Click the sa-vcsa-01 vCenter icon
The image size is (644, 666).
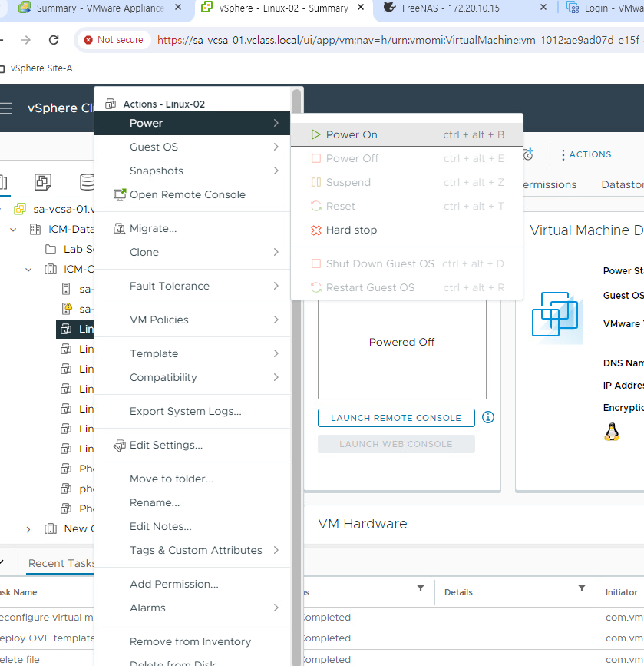click(20, 209)
